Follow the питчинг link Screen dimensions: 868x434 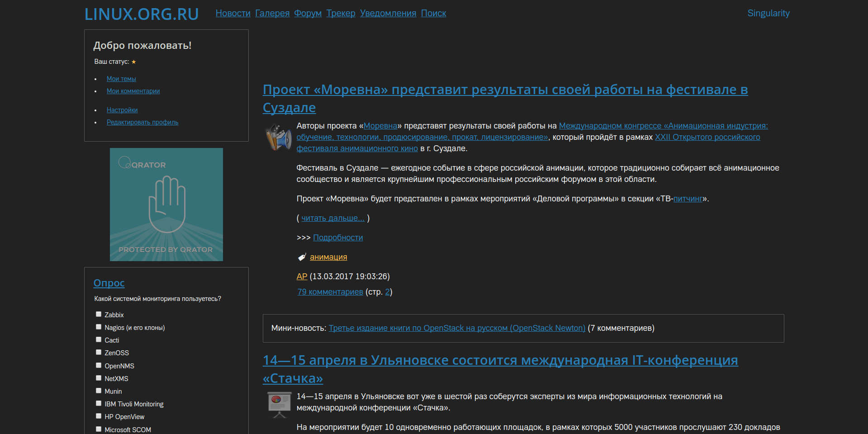688,199
